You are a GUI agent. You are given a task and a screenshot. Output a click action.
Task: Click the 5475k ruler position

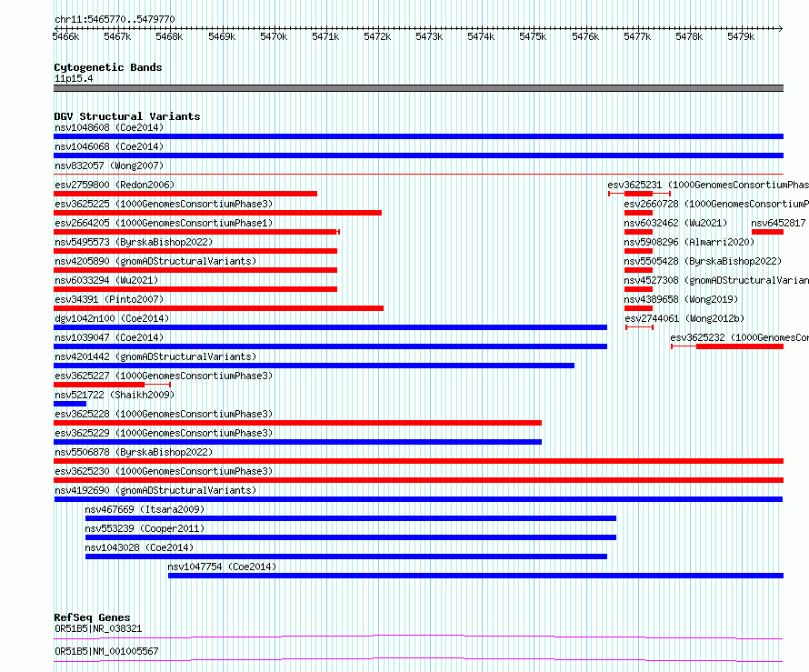533,36
